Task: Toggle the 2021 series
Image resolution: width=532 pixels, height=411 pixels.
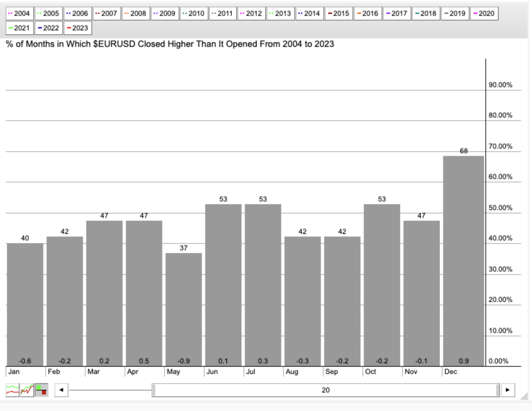Action: [x=19, y=28]
